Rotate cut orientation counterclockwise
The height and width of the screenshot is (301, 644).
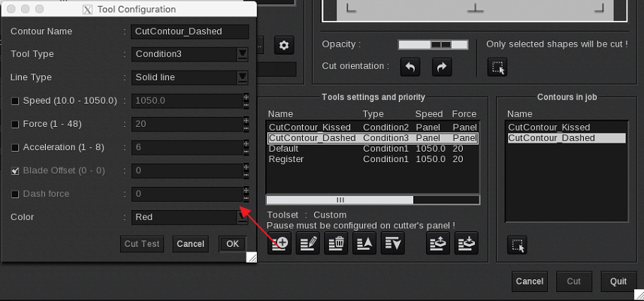(x=410, y=67)
